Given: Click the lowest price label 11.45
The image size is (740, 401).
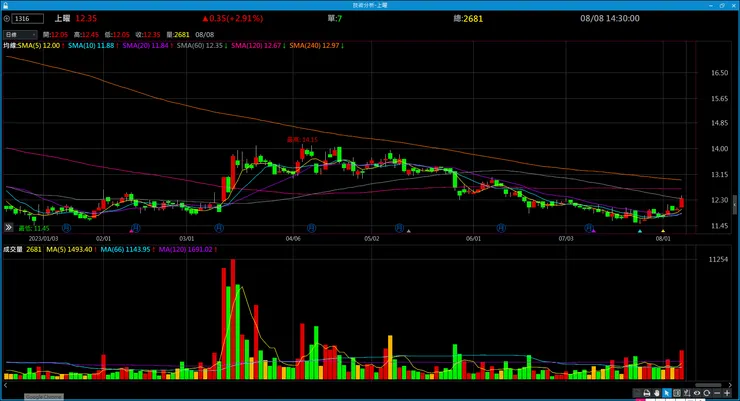Looking at the screenshot, I should (34, 228).
